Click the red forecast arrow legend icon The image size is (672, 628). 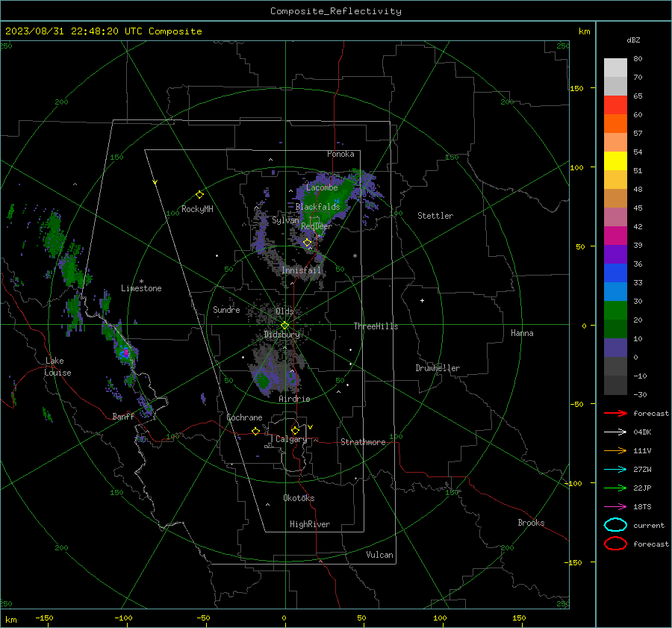(615, 413)
